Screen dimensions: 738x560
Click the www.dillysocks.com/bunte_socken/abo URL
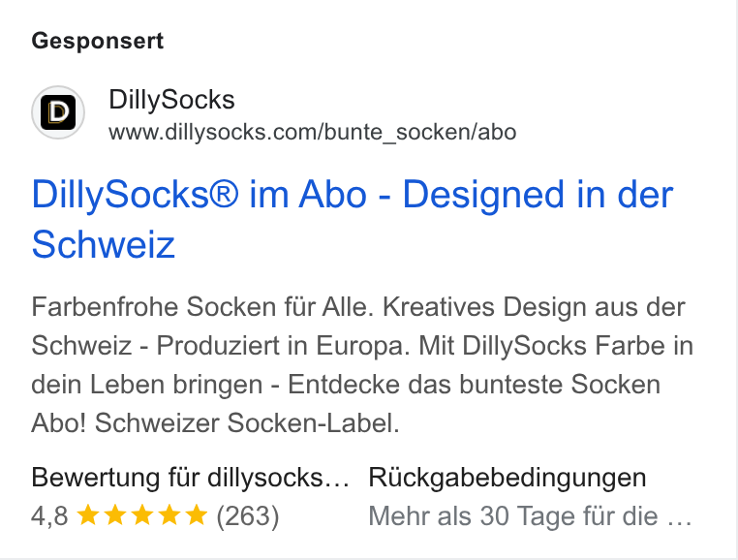coord(313,133)
